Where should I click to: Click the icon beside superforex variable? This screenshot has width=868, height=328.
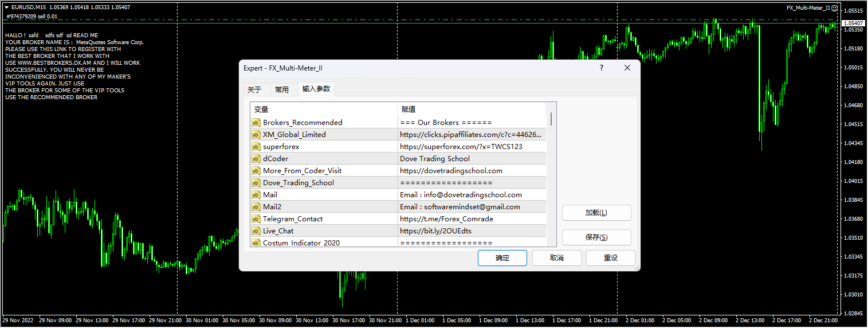click(256, 146)
